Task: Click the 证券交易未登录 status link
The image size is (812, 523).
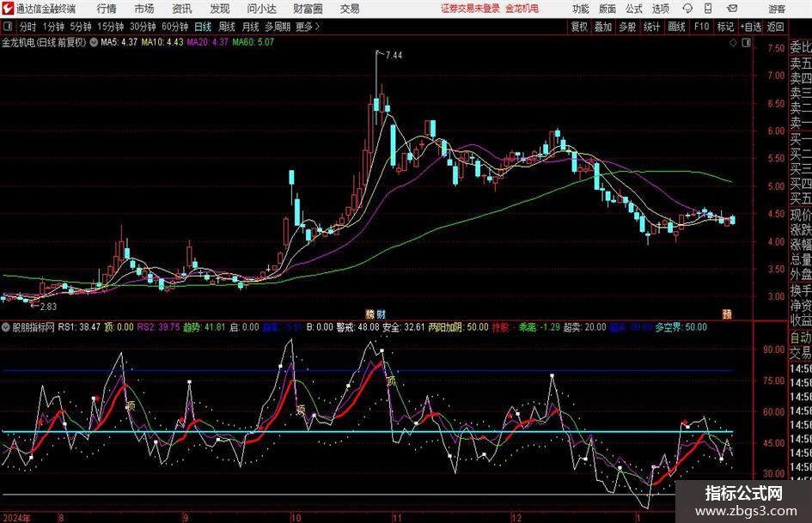Action: tap(470, 9)
